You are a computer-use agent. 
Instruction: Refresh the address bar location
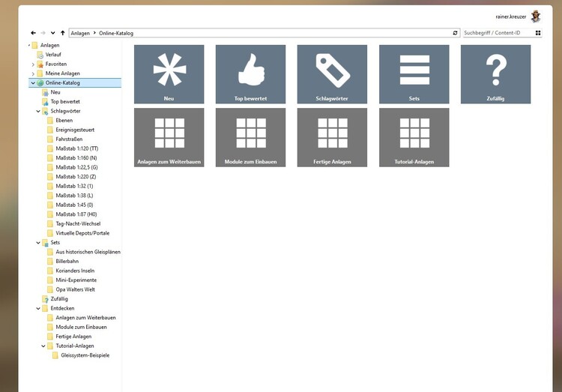pyautogui.click(x=455, y=33)
